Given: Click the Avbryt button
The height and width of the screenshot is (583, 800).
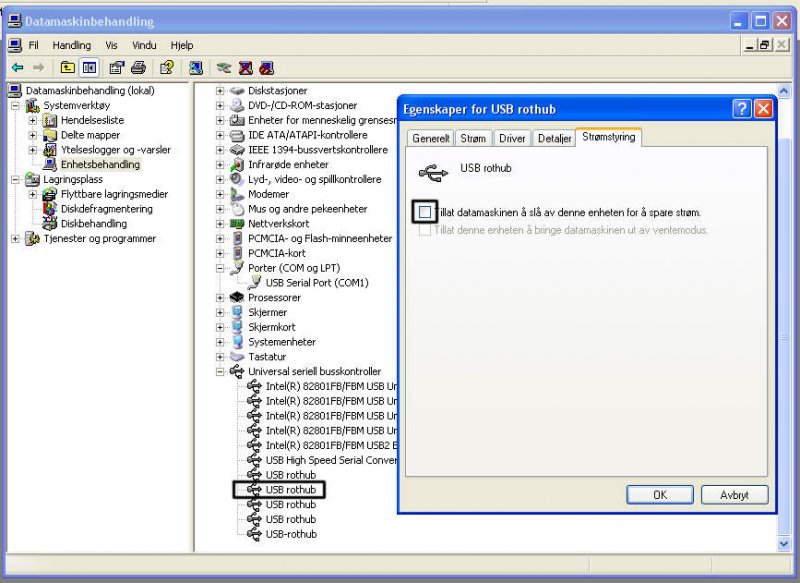Looking at the screenshot, I should coord(734,495).
